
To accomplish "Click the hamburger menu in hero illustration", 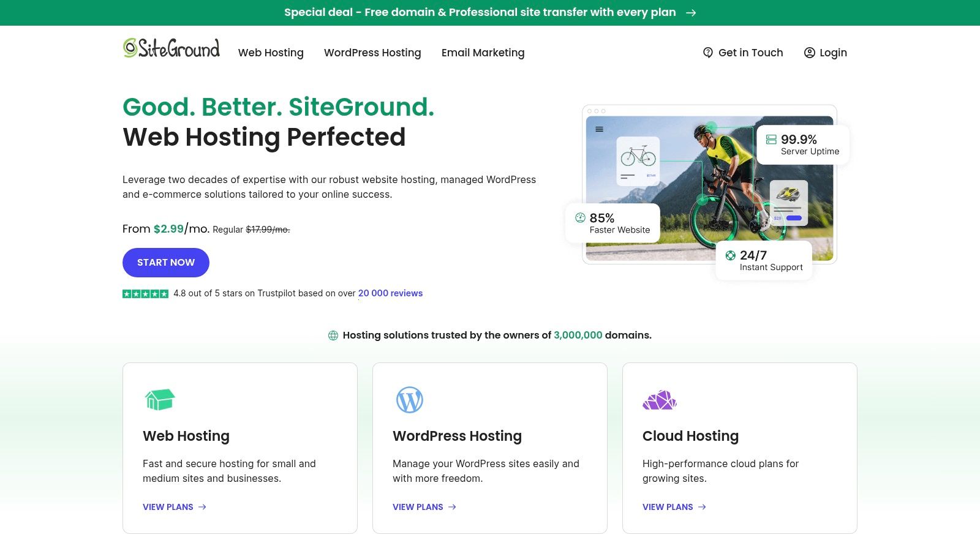I will (600, 129).
